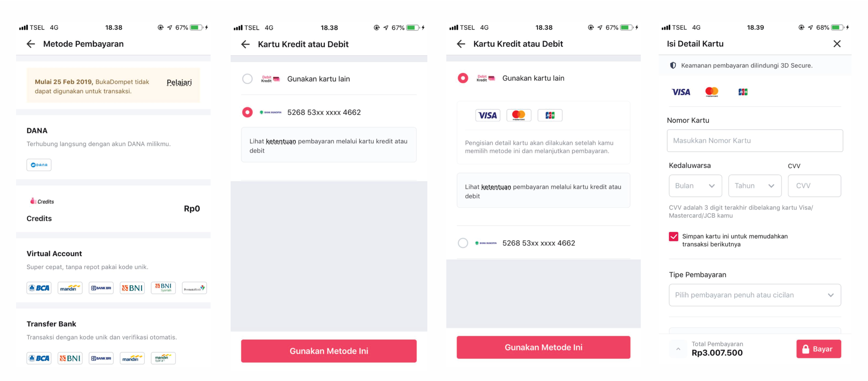Open the Credits payment option
The width and height of the screenshot is (868, 381).
[113, 209]
